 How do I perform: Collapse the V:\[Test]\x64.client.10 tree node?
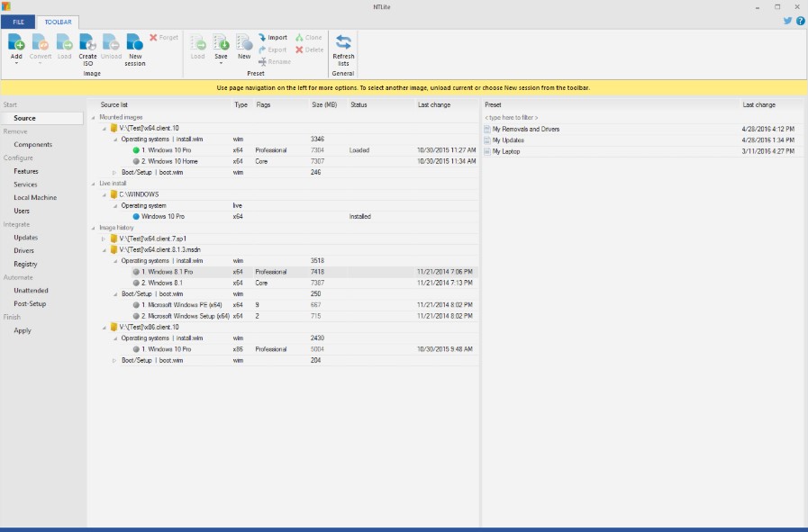pyautogui.click(x=104, y=129)
